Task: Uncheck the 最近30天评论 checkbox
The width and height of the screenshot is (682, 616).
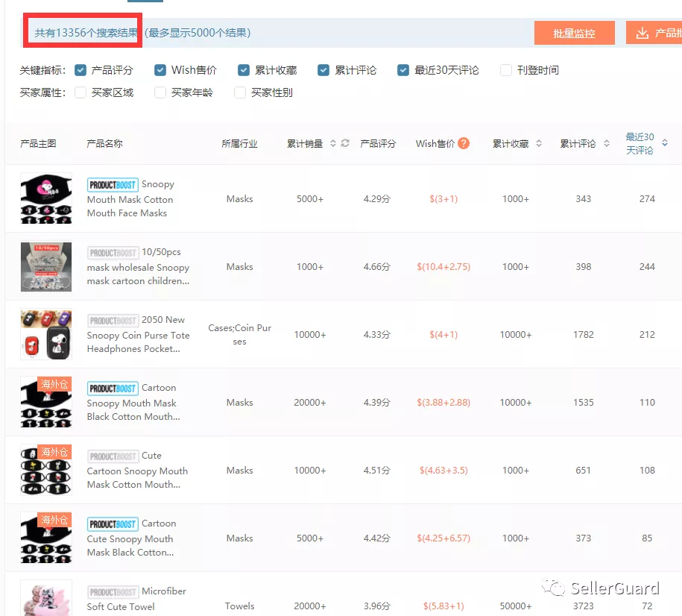Action: [x=403, y=70]
